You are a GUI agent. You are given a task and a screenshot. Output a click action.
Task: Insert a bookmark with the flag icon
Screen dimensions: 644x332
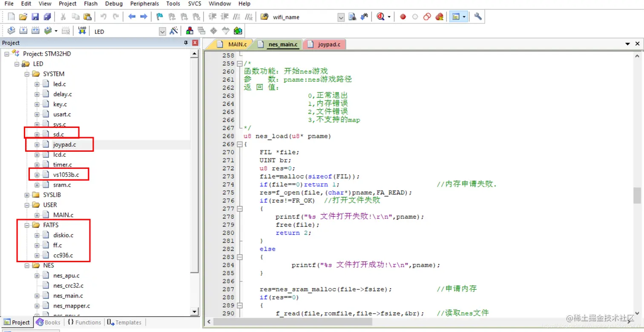pyautogui.click(x=160, y=17)
